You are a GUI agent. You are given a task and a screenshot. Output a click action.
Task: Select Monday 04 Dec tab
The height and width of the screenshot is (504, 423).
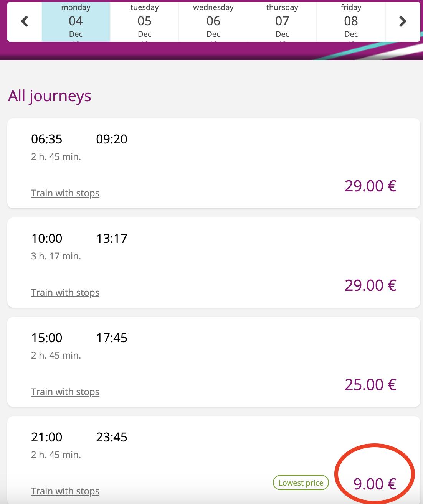(x=76, y=21)
